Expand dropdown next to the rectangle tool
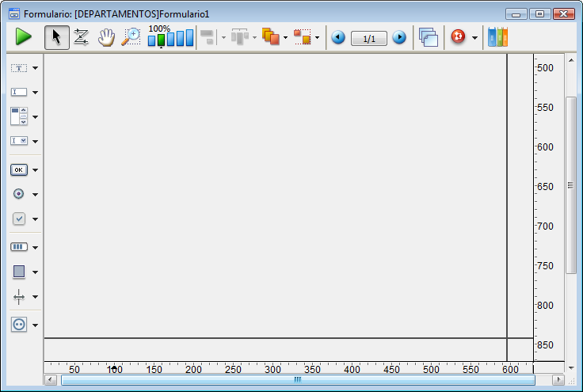Viewport: 583px width, 392px height. tap(35, 272)
